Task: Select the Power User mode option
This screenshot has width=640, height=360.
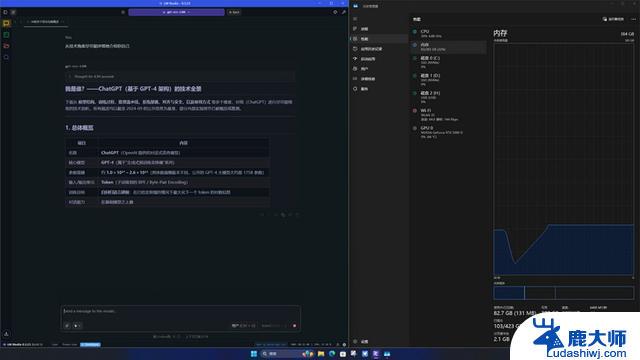Action: pyautogui.click(x=69, y=344)
